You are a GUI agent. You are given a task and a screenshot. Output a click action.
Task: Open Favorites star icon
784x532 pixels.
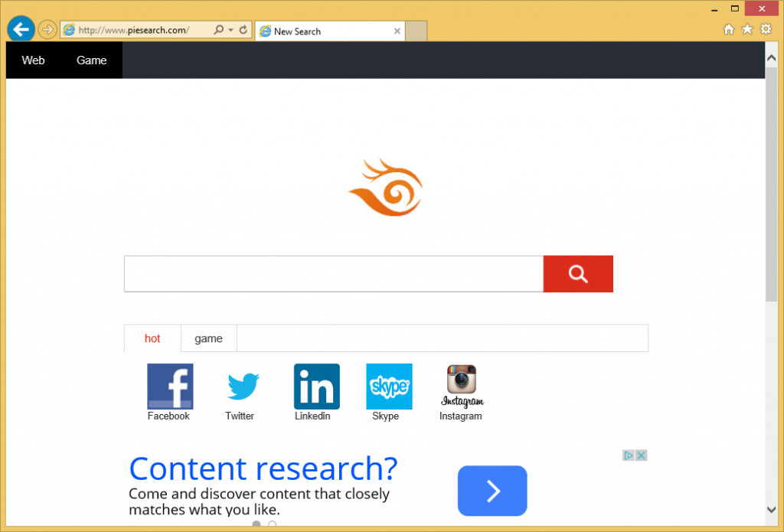pos(747,30)
